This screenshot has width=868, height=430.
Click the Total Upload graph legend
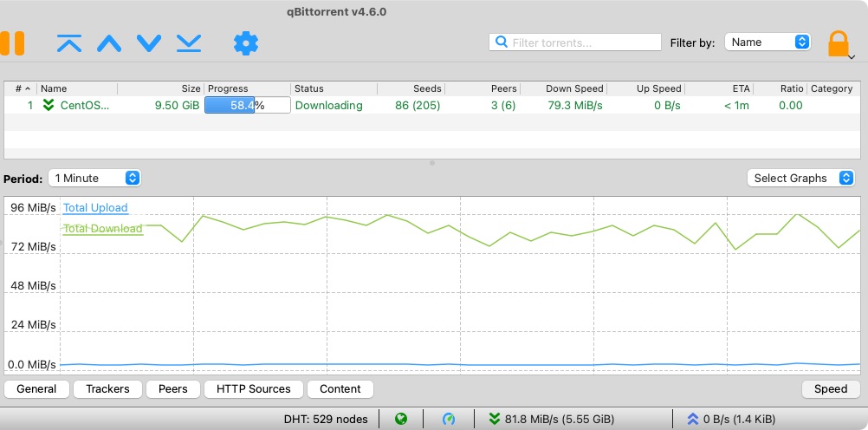[95, 208]
